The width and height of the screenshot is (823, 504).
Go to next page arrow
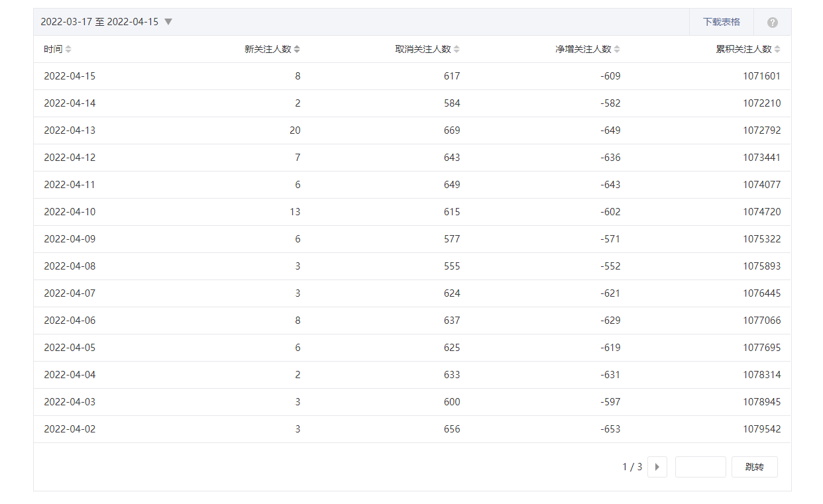point(657,467)
